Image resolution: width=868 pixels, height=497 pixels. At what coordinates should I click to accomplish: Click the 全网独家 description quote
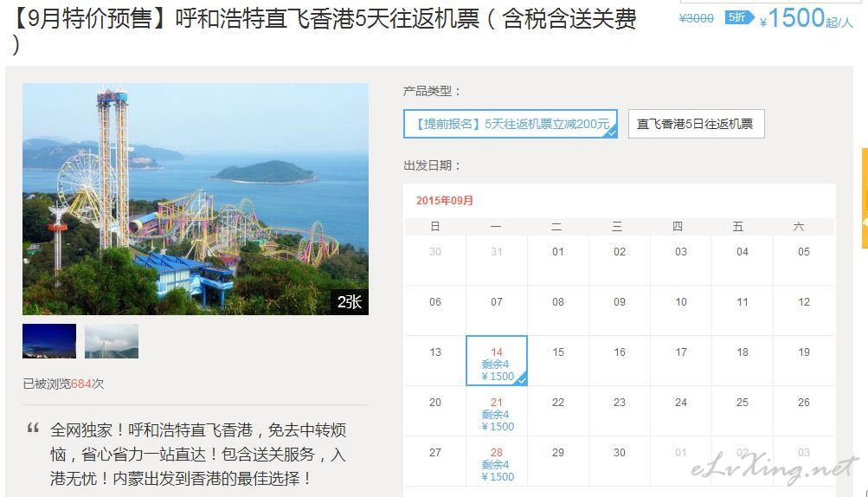[x=198, y=454]
